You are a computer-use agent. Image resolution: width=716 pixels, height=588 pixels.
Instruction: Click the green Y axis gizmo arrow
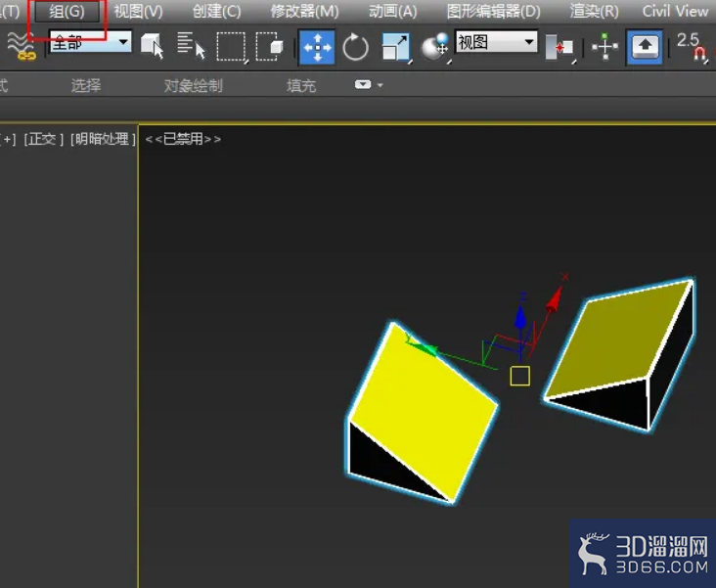click(x=423, y=347)
